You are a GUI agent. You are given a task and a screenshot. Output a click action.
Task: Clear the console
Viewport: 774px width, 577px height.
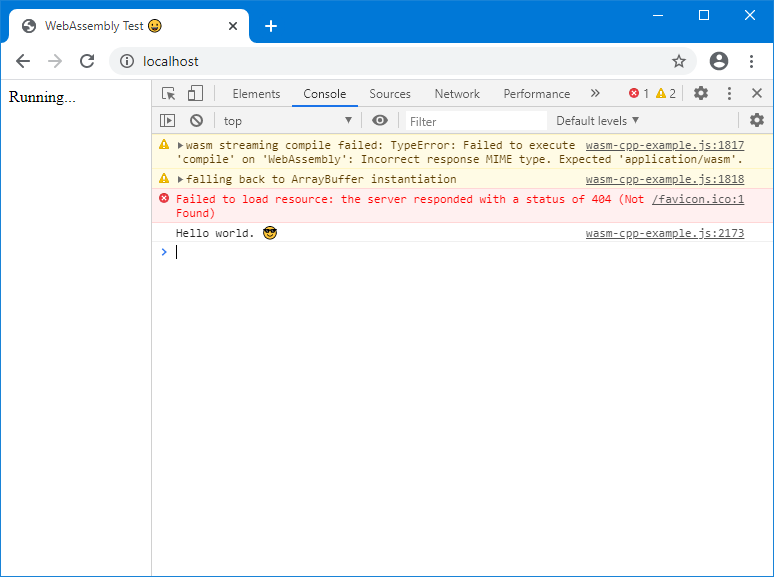tap(196, 120)
